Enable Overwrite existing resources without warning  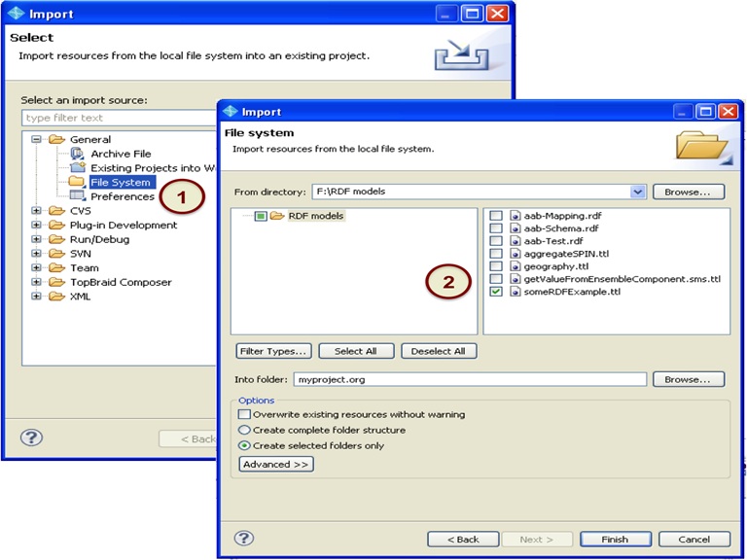(x=244, y=414)
